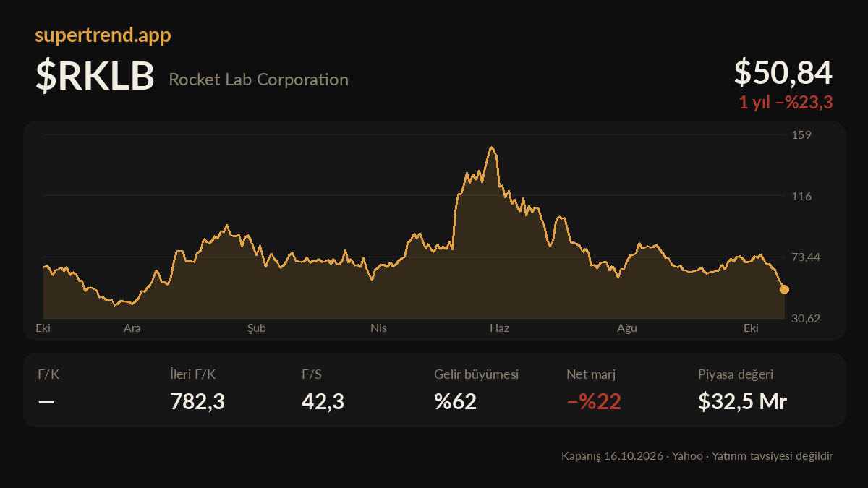
Task: Click the Şub month label on the x-axis
Action: [257, 328]
